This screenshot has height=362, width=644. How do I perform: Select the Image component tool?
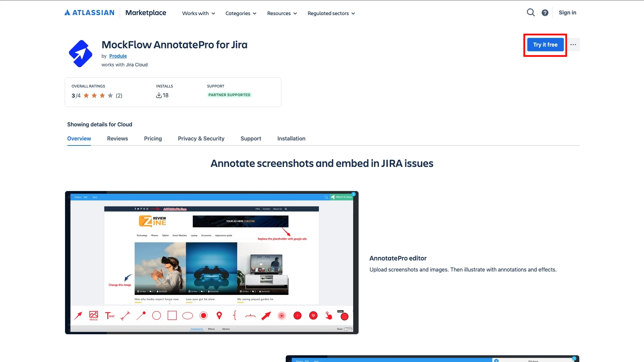click(94, 315)
